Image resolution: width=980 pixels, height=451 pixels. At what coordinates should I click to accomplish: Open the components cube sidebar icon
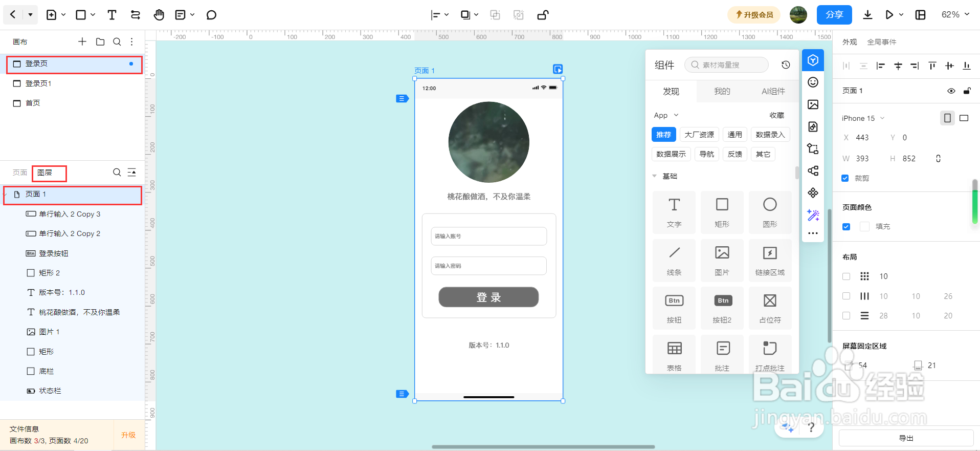(x=813, y=60)
